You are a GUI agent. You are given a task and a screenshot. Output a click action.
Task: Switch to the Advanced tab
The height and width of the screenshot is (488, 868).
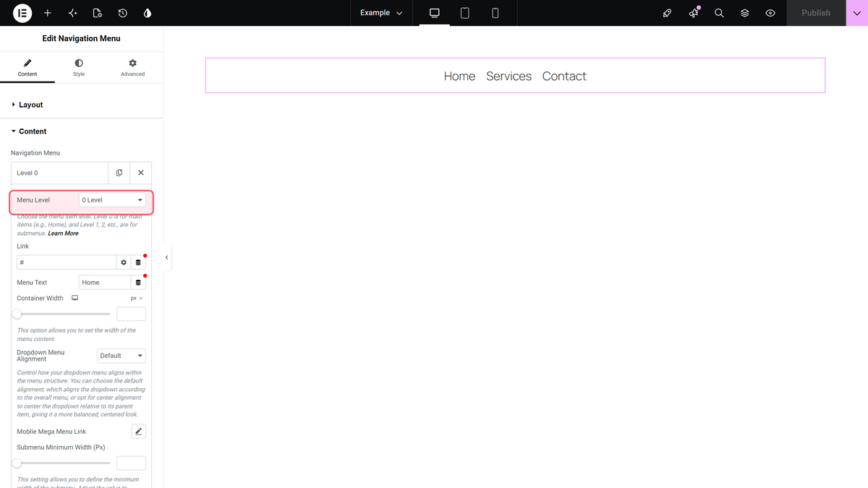132,68
